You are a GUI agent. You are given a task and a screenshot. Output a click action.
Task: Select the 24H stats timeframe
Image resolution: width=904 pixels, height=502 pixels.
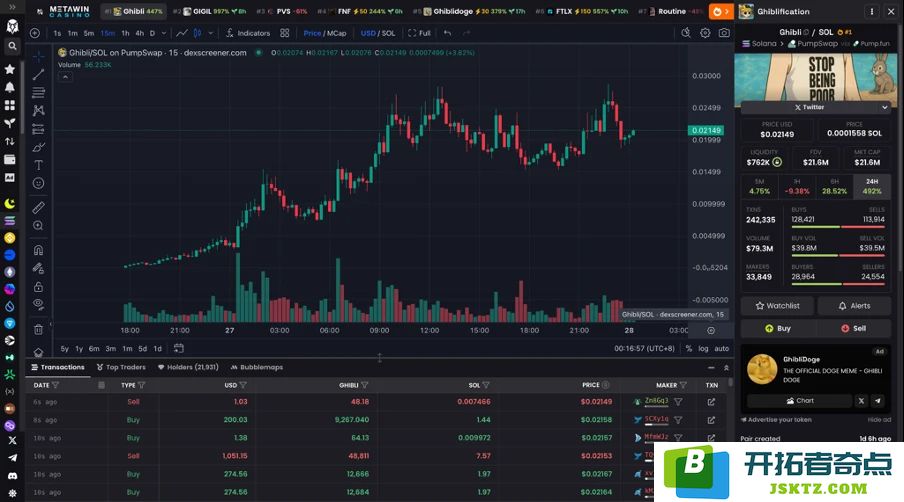[x=872, y=186]
